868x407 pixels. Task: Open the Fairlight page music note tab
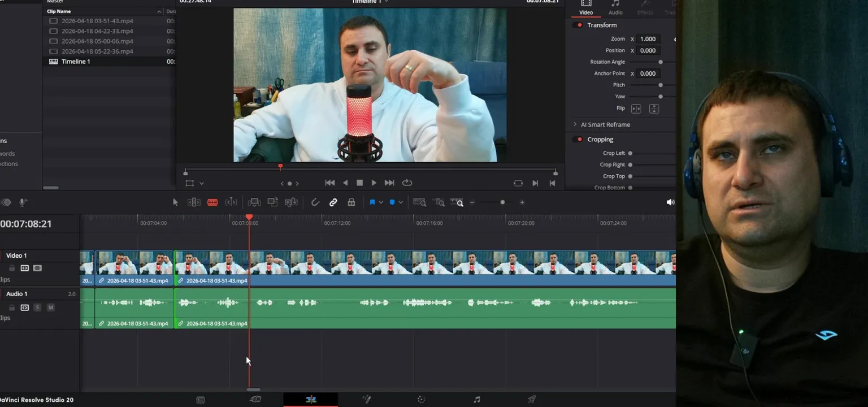tap(476, 400)
